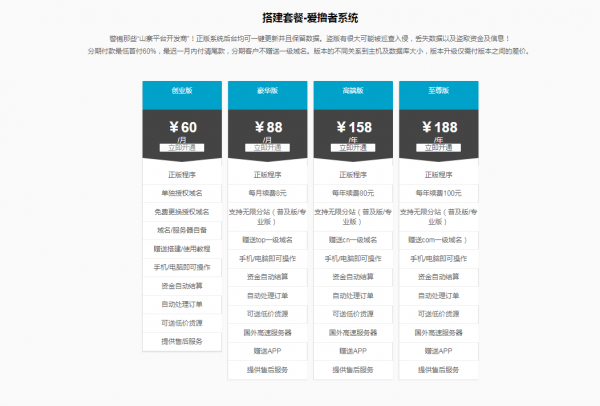Click 支持无限分站 row in the 高端版 column

coord(353,217)
